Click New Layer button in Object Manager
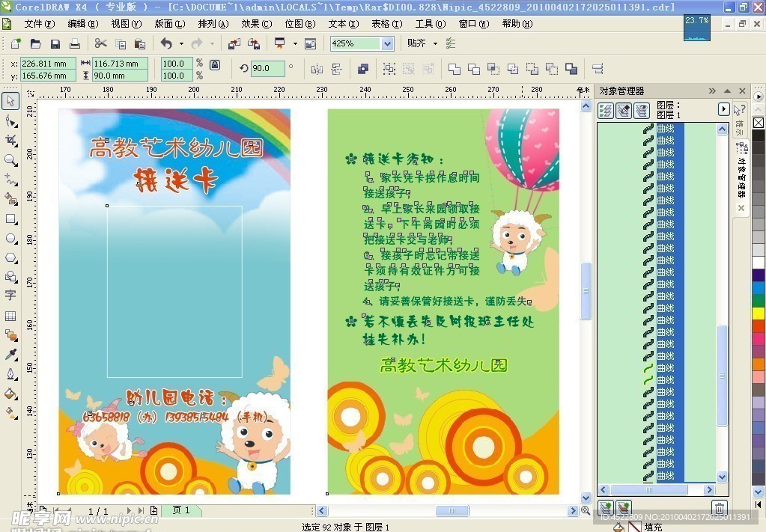This screenshot has height=532, width=766. pos(606,507)
